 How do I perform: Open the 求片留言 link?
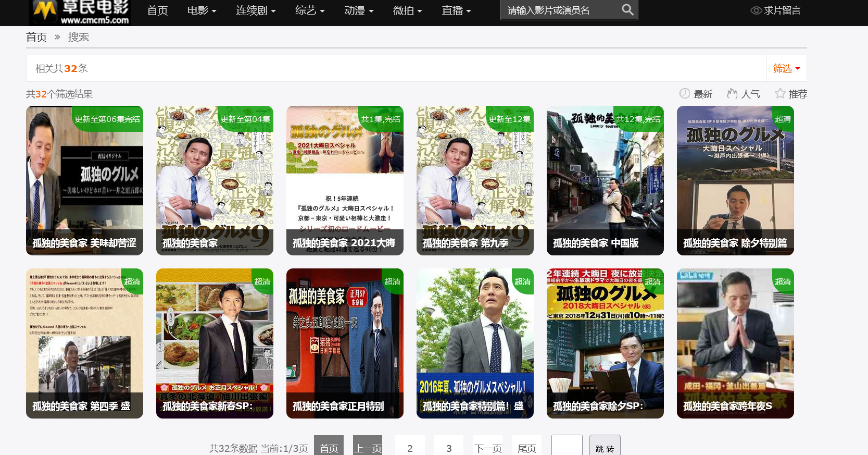tap(782, 10)
